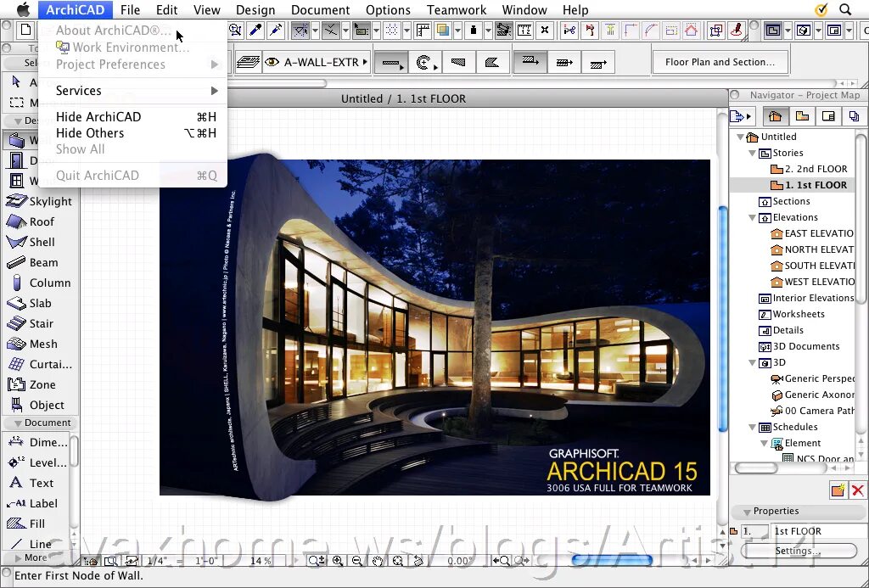Click the Spotlight search magnifier icon

(x=845, y=9)
